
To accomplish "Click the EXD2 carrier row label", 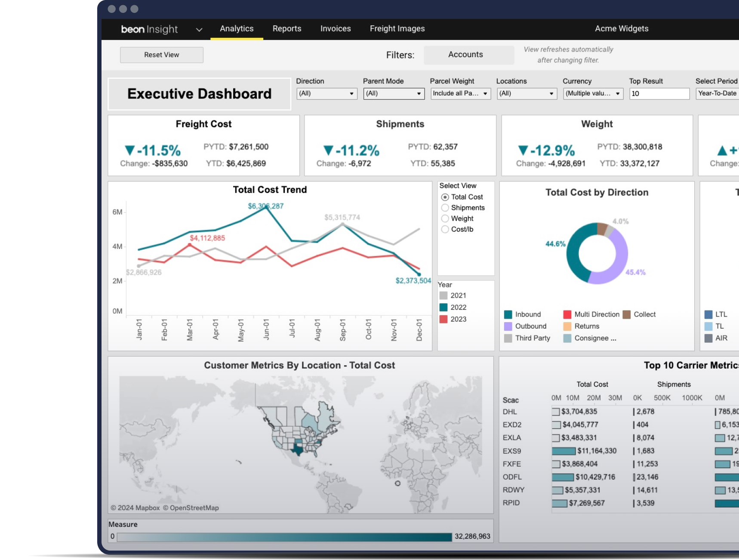I will coord(512,425).
